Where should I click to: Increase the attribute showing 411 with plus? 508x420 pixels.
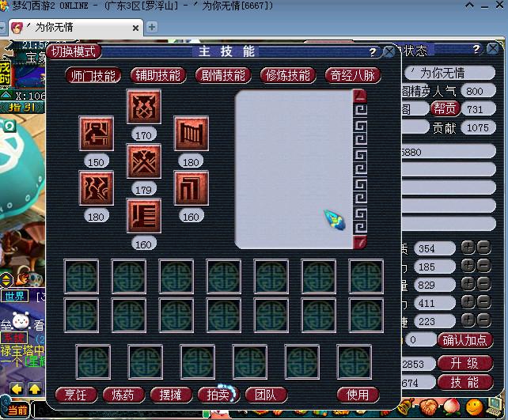(x=468, y=302)
